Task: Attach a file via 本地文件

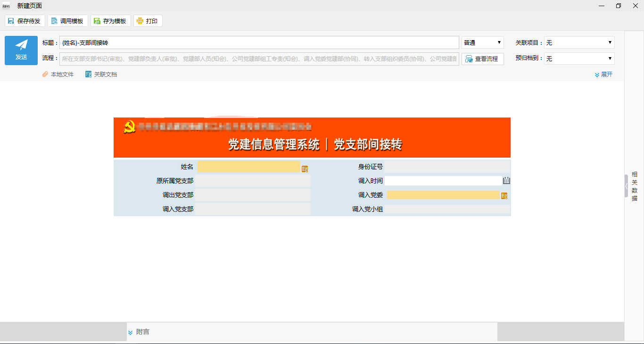Action: pos(58,75)
